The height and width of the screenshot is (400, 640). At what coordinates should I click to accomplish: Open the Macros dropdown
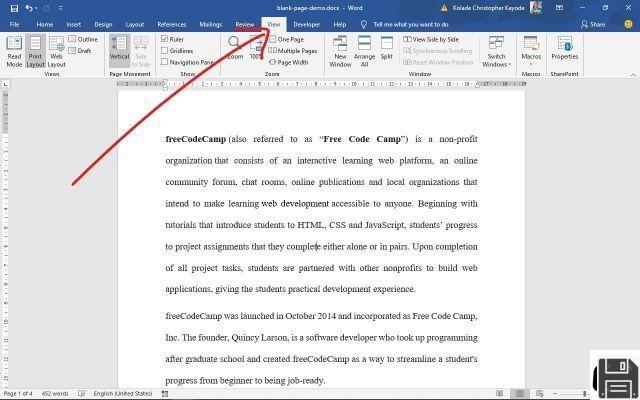click(x=531, y=51)
